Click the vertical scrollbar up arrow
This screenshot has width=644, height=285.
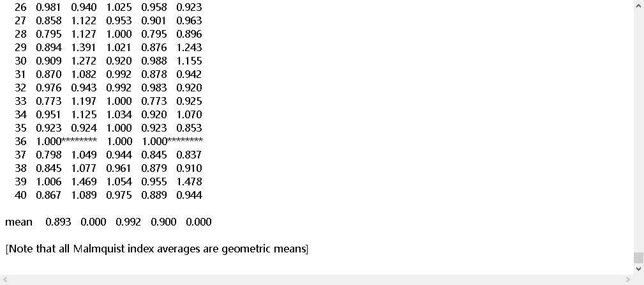coord(638,6)
